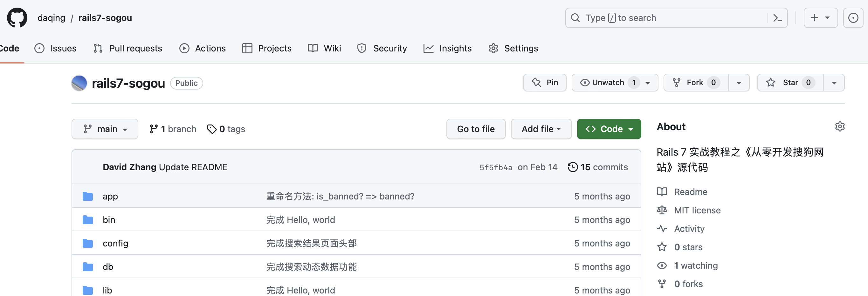The width and height of the screenshot is (868, 296).
Task: Click author name David Zhang
Action: point(129,167)
